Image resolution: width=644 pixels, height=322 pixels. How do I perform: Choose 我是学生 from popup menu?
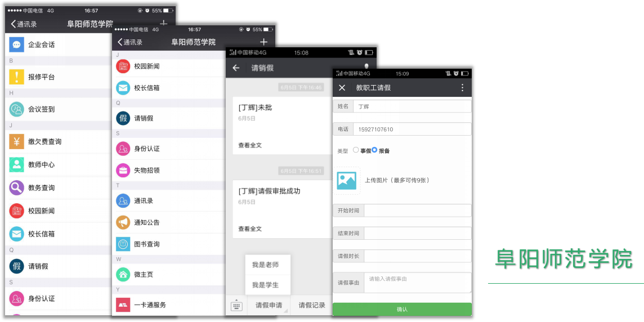tap(268, 285)
